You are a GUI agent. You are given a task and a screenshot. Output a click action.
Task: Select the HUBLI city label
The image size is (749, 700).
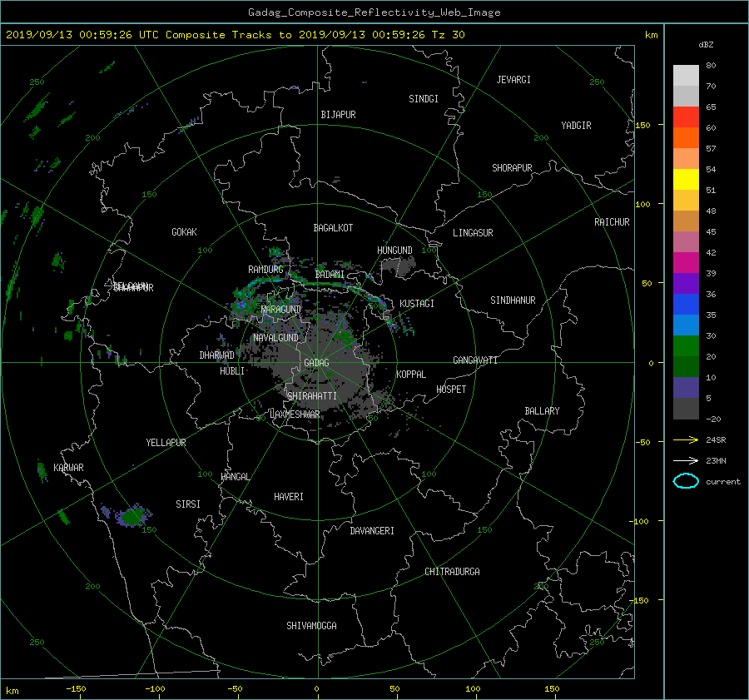click(232, 371)
